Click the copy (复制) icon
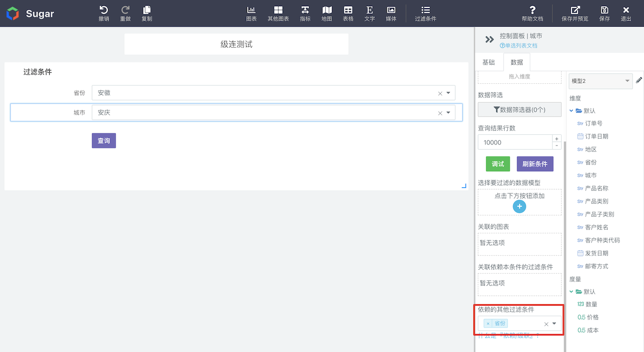 [147, 10]
